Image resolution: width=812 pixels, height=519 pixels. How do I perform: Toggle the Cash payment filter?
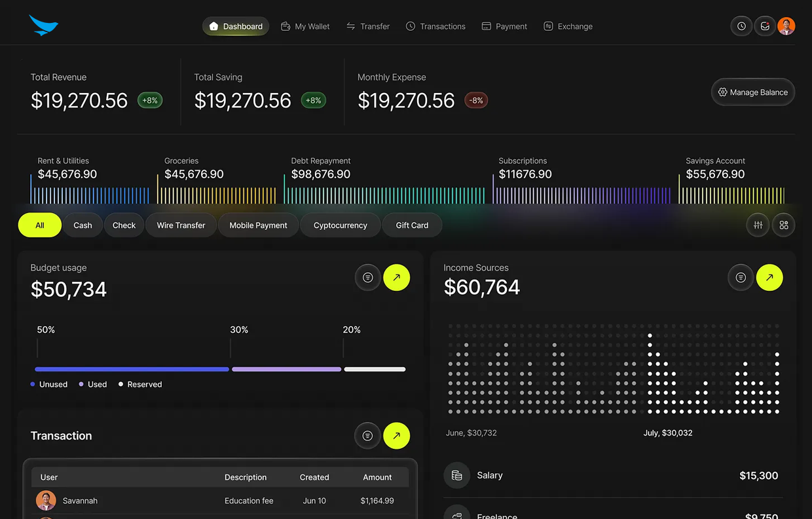tap(83, 225)
